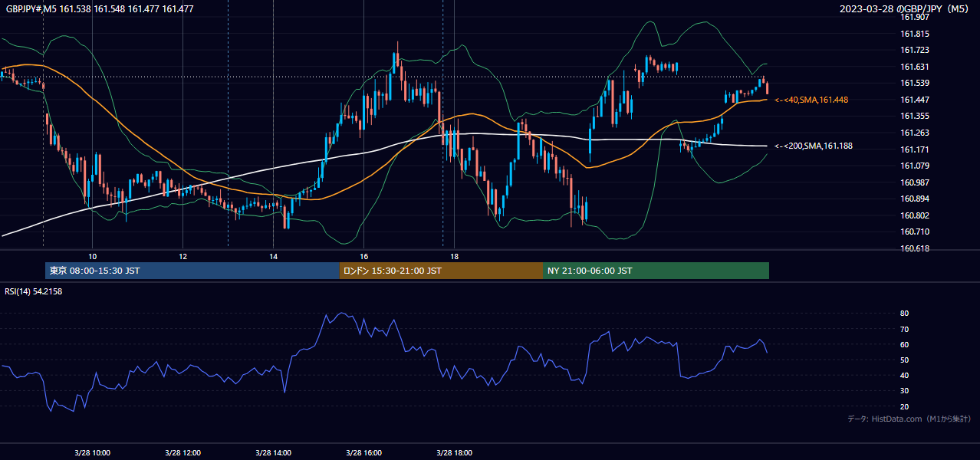Click the hour label 14 under the price chart
The image size is (980, 460).
(x=273, y=256)
